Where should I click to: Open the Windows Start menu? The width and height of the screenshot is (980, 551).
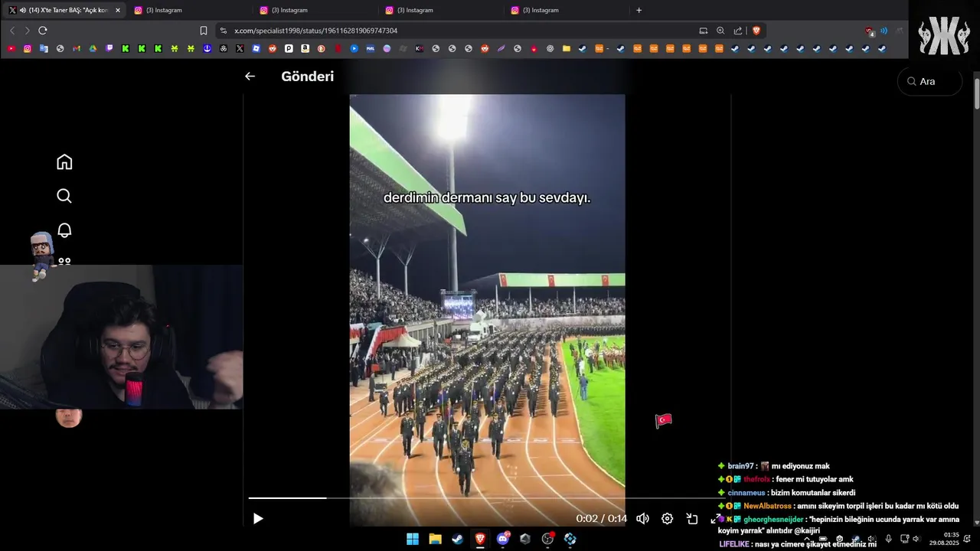413,539
